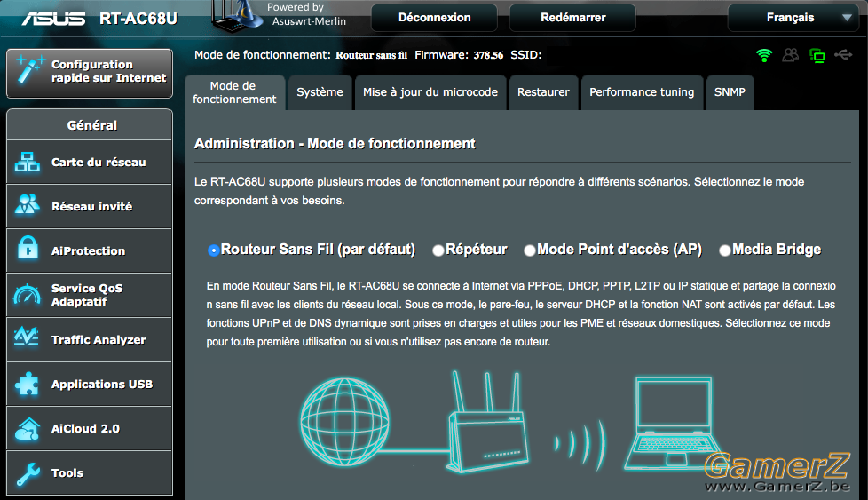Click the green LAN clients status icon

point(817,55)
